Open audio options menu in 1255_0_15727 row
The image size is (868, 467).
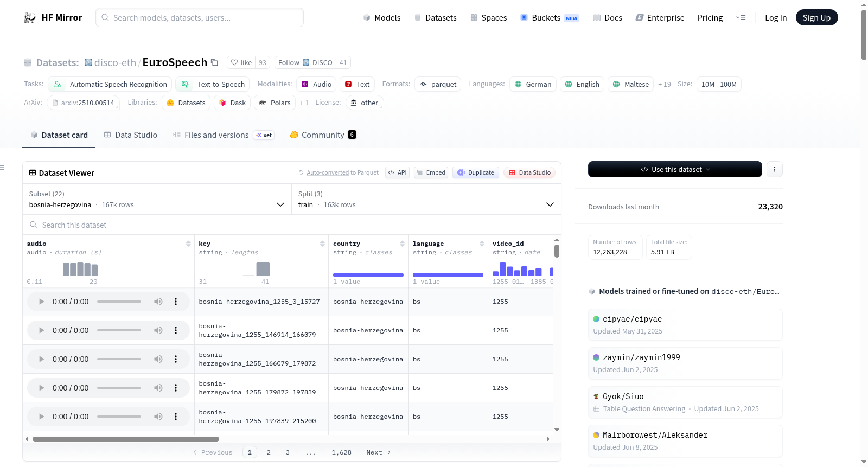(176, 302)
